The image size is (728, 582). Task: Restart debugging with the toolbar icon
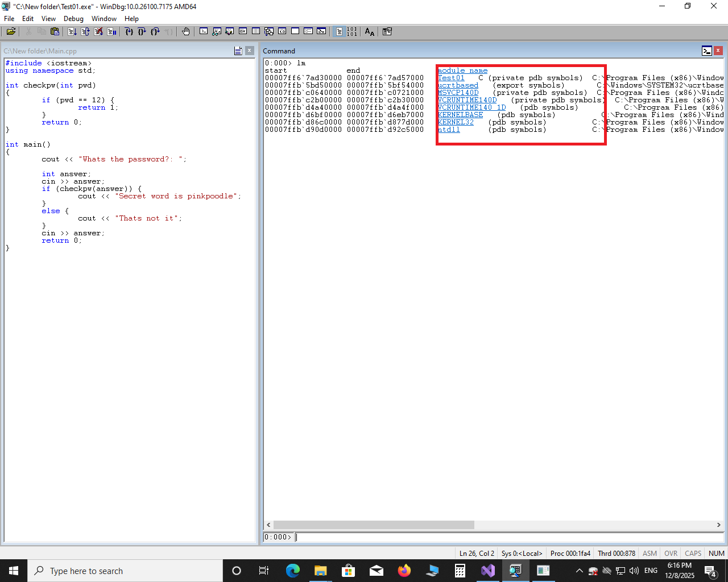[x=85, y=32]
